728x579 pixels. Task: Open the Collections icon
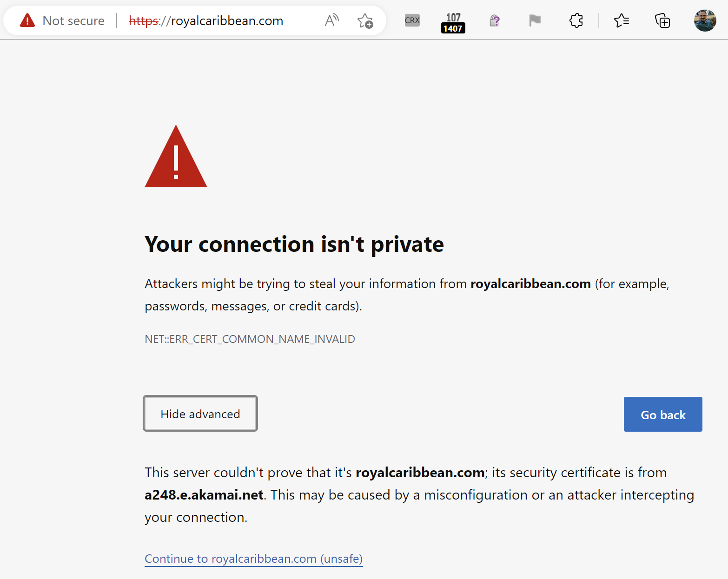pos(662,20)
